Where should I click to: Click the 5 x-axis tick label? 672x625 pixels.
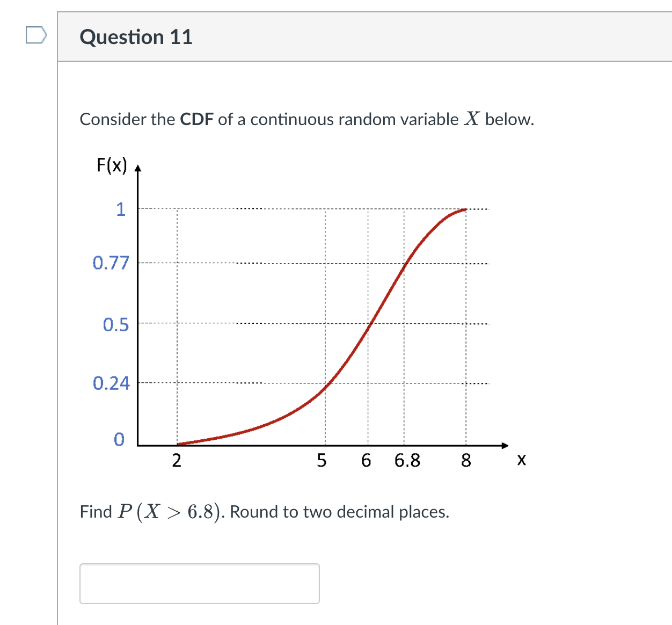(321, 461)
